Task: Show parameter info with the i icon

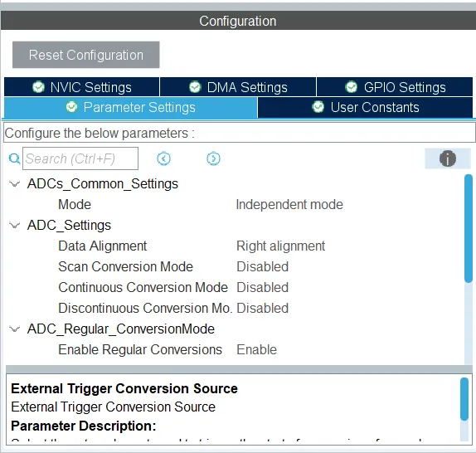Action: 448,158
